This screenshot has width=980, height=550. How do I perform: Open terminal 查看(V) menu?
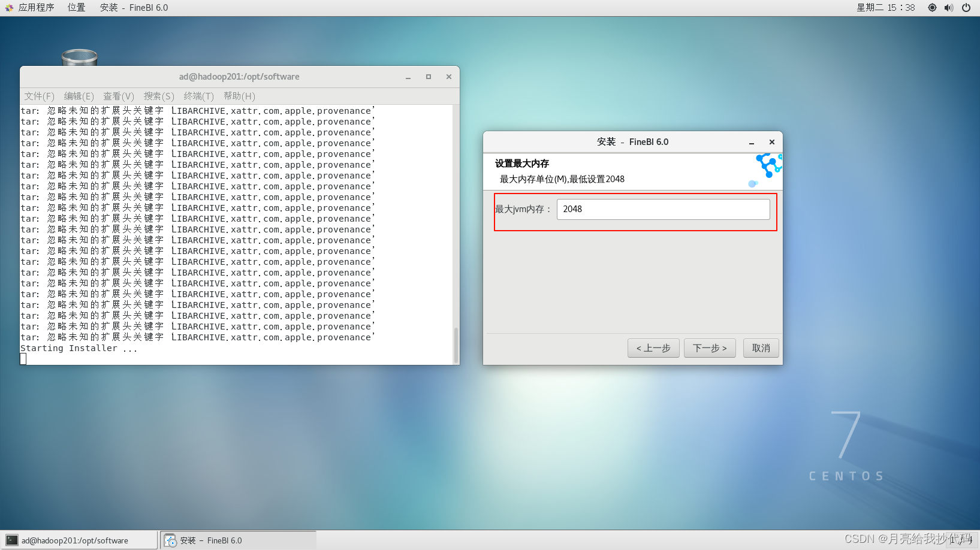(x=119, y=96)
